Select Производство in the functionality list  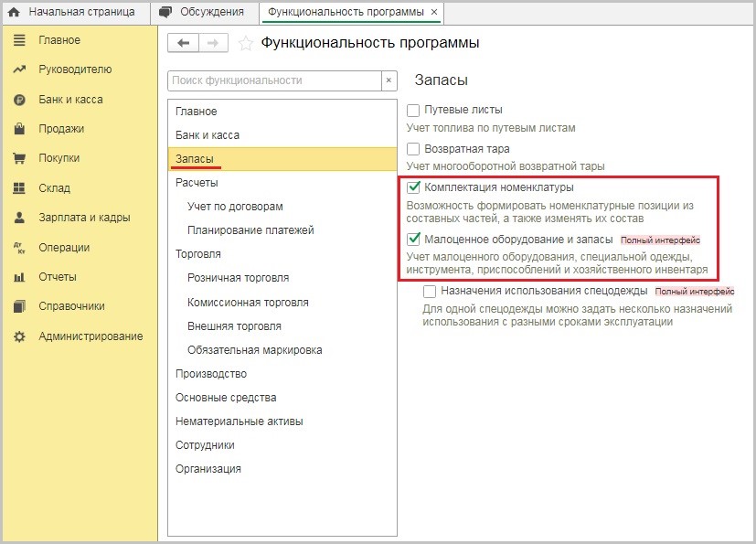282,374
